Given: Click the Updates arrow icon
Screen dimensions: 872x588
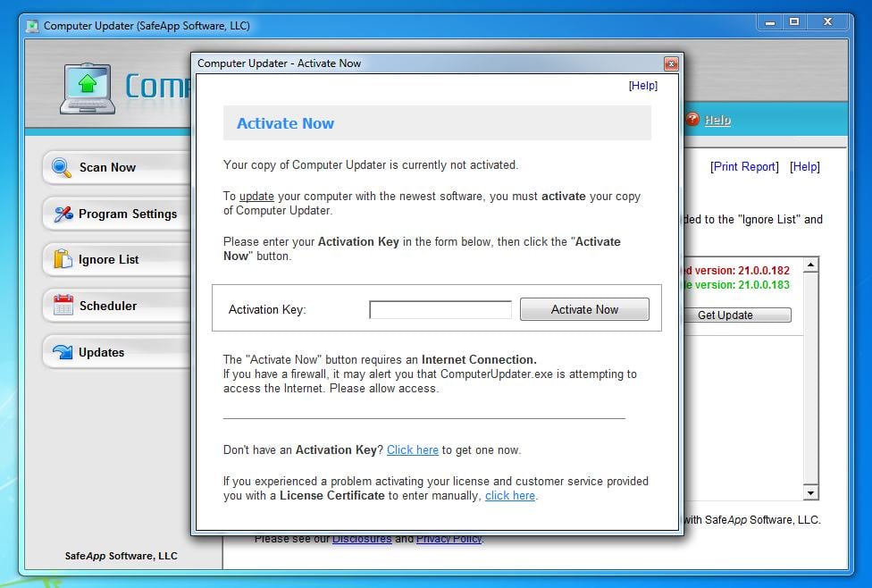Looking at the screenshot, I should click(x=63, y=352).
